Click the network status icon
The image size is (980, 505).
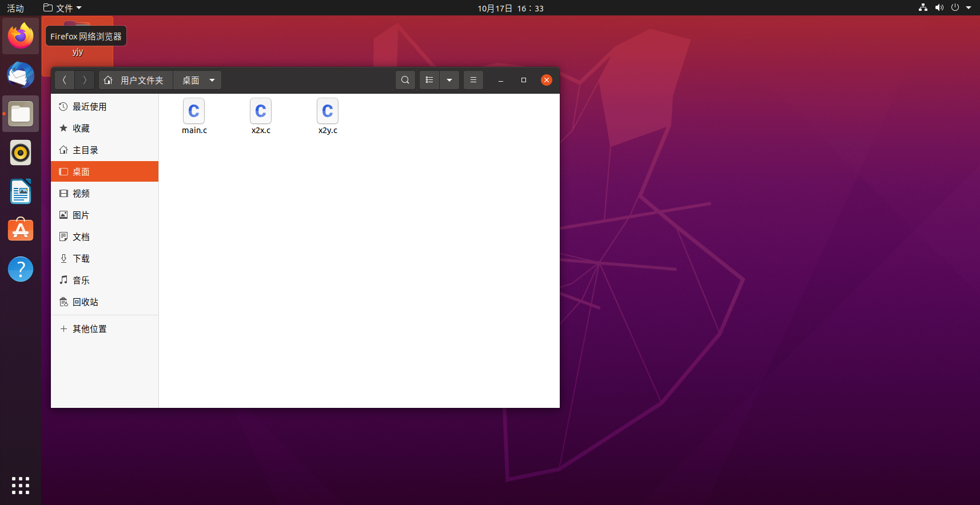923,7
